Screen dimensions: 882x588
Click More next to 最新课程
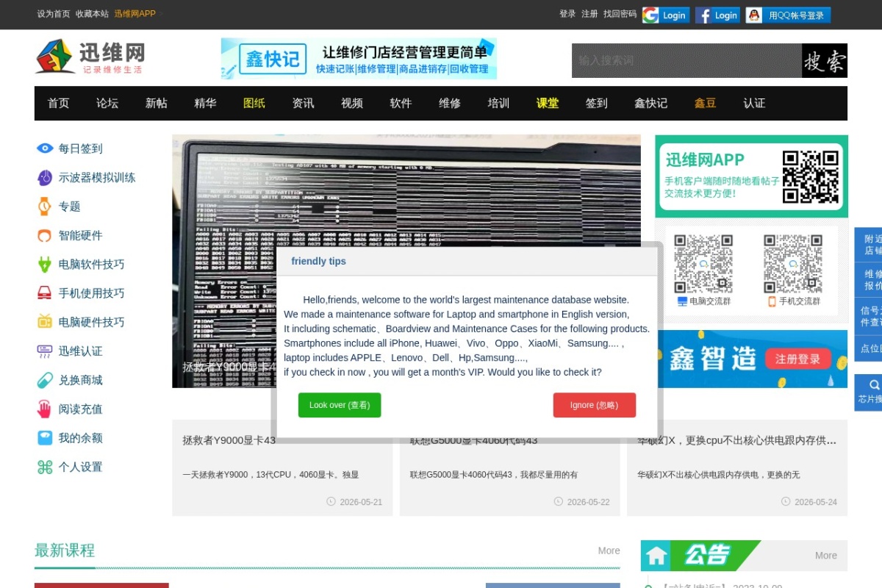coord(609,551)
